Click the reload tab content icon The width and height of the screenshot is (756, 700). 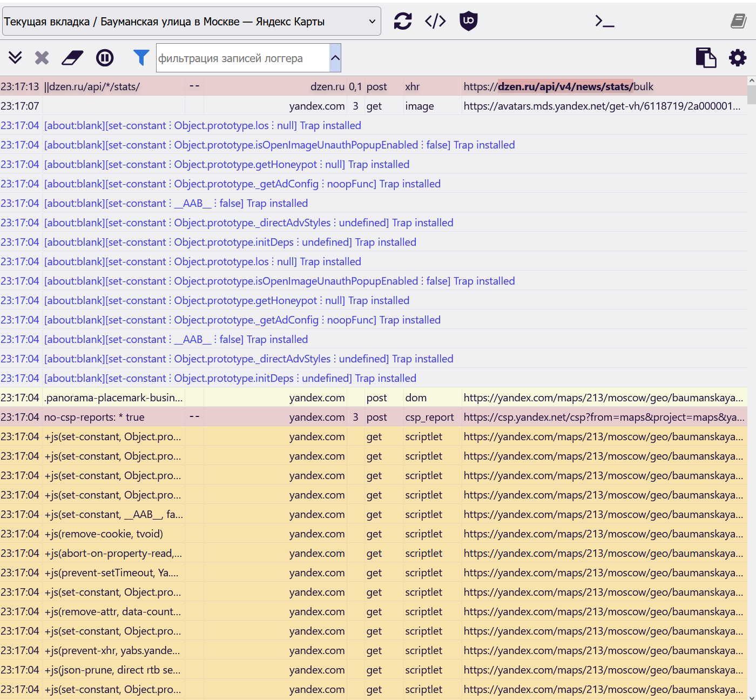[x=403, y=21]
